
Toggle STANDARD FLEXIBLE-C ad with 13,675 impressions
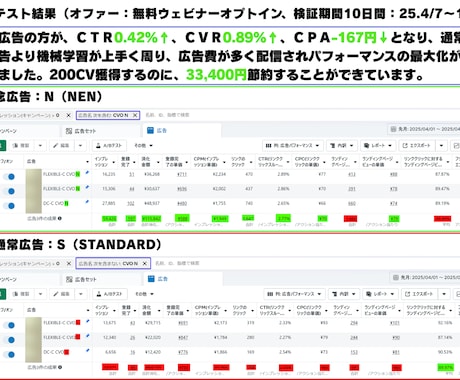[x=9, y=325]
